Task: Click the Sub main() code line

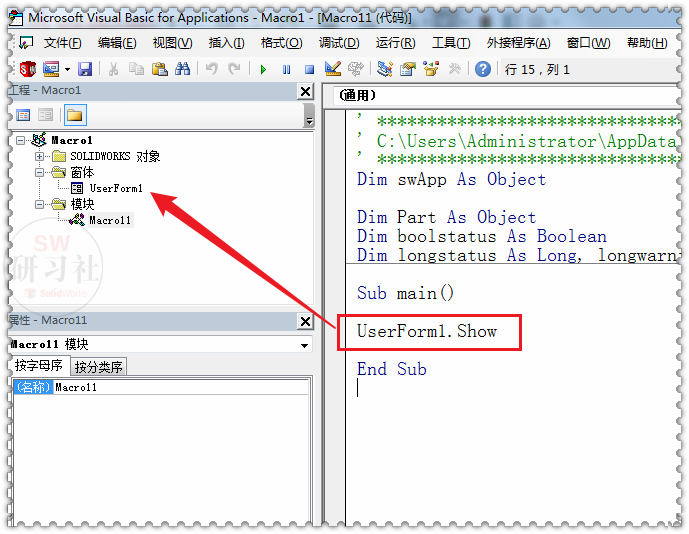Action: (405, 293)
